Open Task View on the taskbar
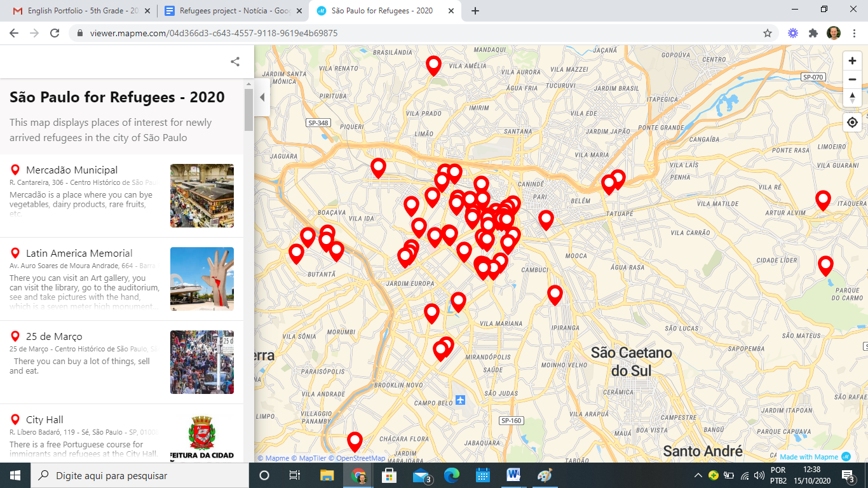Screen dimensions: 868x488 click(295, 475)
